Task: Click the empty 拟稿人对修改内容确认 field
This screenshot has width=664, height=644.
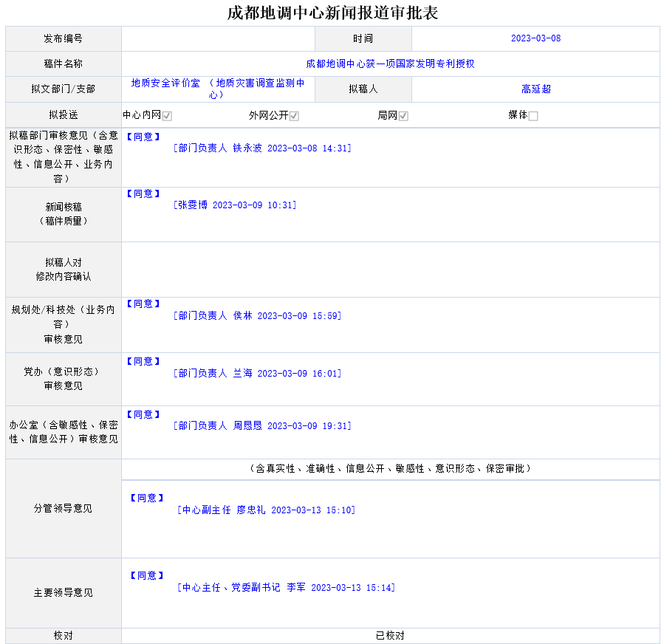Action: [390, 270]
